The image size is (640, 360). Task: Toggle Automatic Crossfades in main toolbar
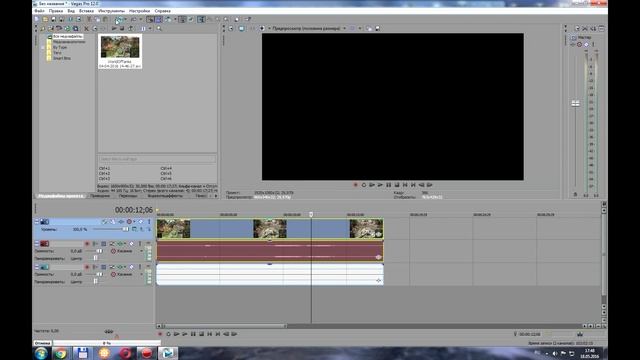click(158, 19)
